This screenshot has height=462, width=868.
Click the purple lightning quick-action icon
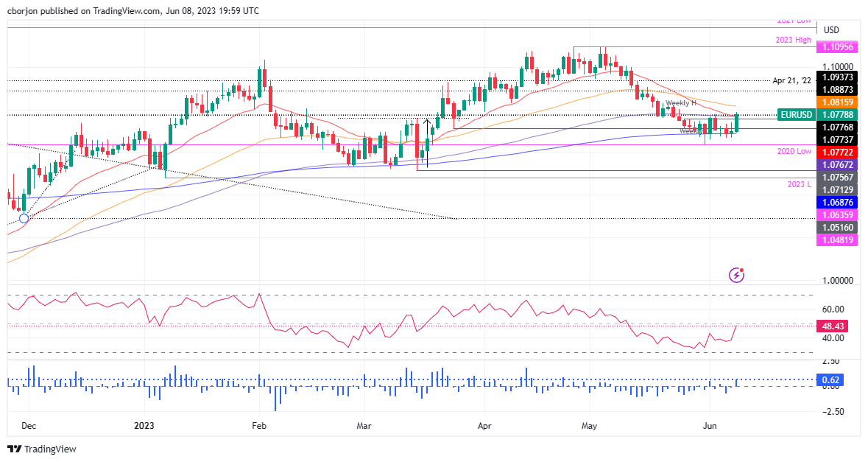pos(736,275)
